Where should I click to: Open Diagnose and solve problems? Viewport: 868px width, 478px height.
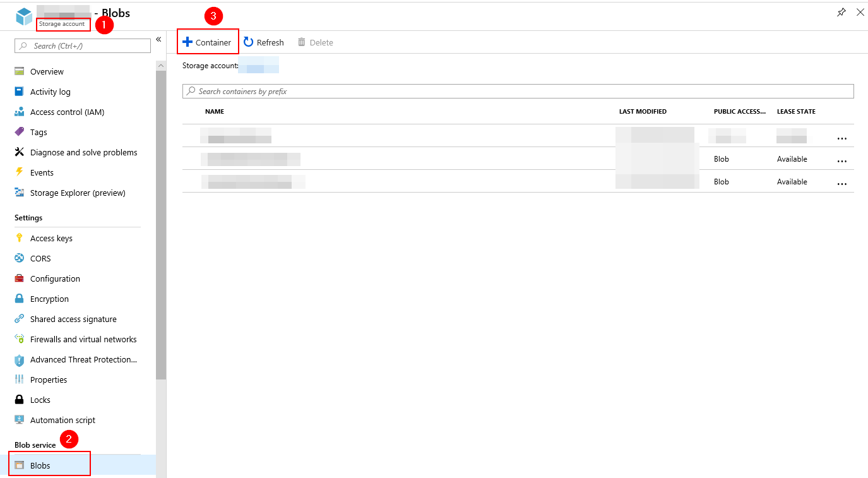[x=83, y=152]
